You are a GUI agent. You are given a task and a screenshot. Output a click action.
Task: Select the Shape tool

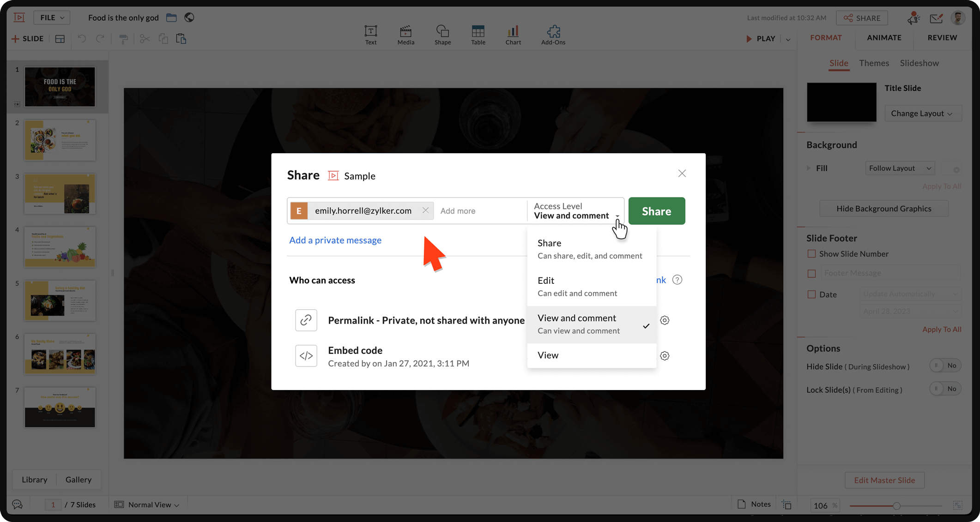442,35
